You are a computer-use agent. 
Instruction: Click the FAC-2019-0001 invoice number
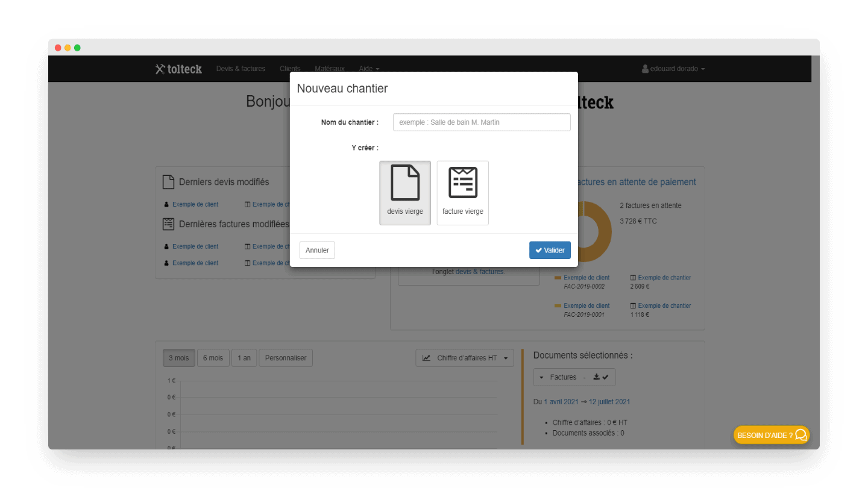584,314
